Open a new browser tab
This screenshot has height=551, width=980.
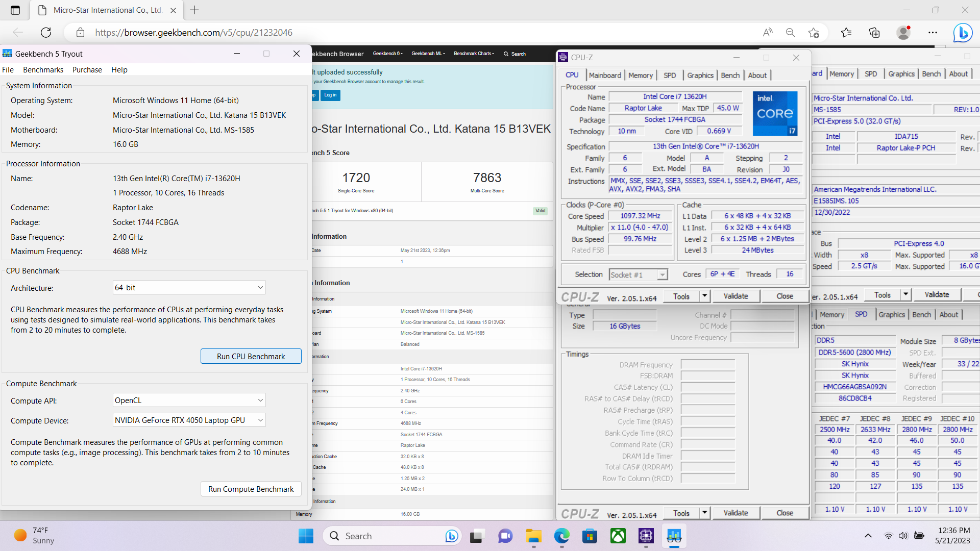[194, 10]
